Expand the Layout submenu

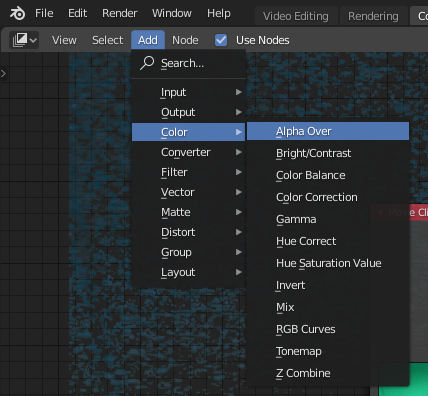[189, 272]
